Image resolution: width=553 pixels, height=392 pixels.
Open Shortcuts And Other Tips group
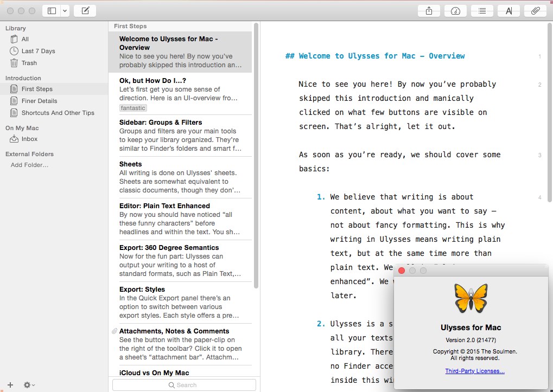(54, 113)
